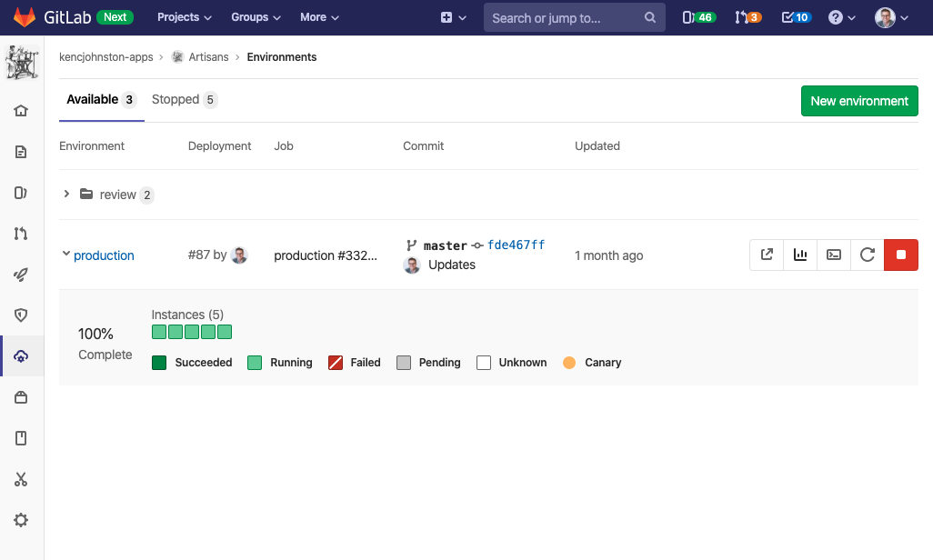Click the Canary legend orange dot
This screenshot has width=933, height=560.
click(x=569, y=363)
